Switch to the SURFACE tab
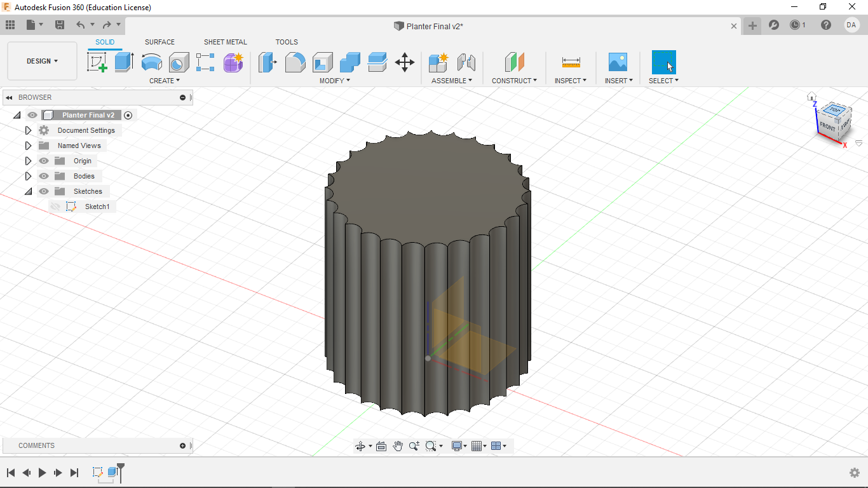The width and height of the screenshot is (868, 488). [159, 42]
